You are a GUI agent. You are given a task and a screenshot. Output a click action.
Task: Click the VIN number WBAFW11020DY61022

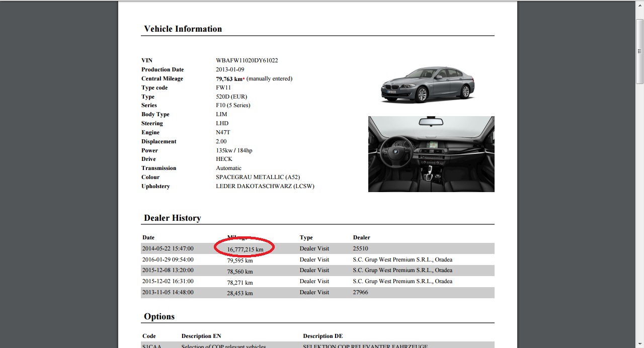[x=247, y=60]
